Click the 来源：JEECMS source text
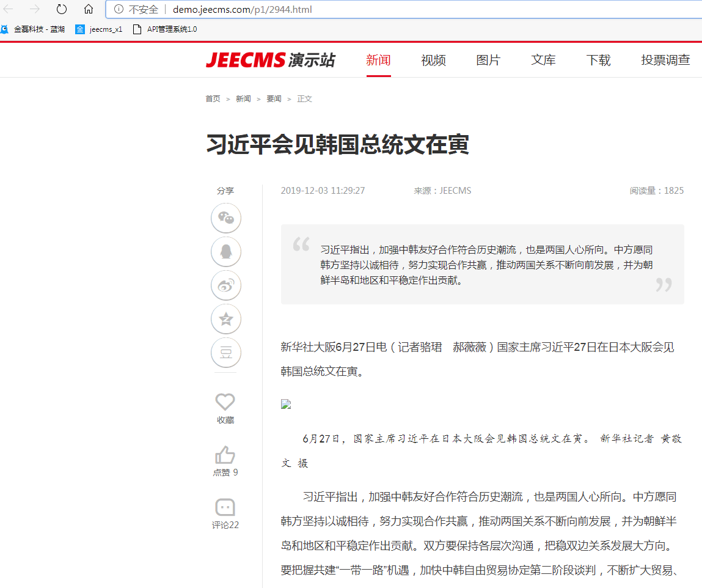This screenshot has width=702, height=588. [x=442, y=190]
